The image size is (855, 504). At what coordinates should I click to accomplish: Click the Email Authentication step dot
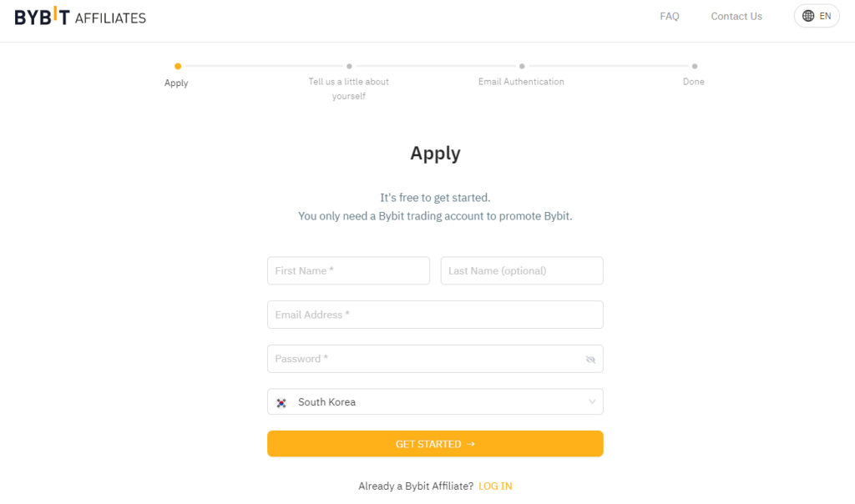(522, 66)
